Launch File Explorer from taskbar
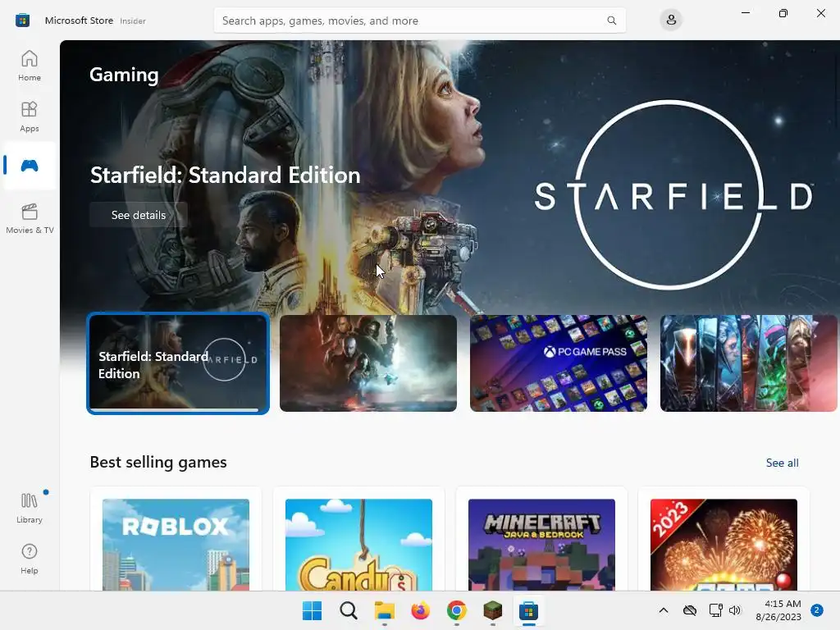Viewport: 840px width, 630px height. click(x=384, y=610)
